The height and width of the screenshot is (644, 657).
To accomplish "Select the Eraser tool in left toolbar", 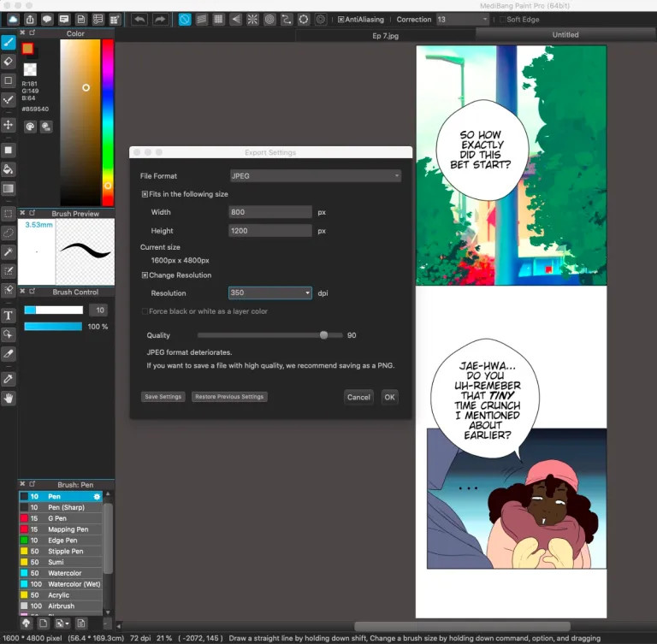I will pyautogui.click(x=9, y=61).
